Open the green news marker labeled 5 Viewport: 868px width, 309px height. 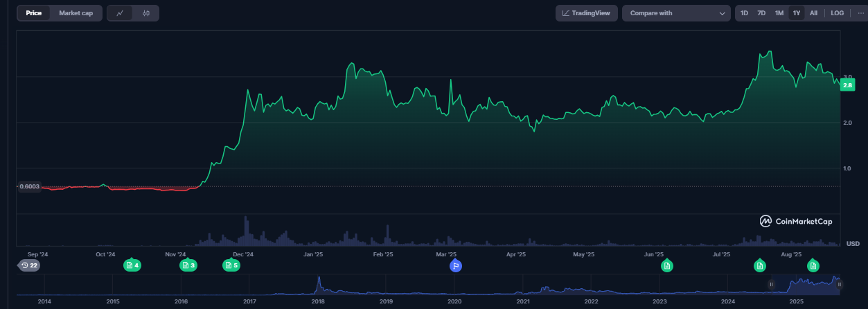[231, 265]
